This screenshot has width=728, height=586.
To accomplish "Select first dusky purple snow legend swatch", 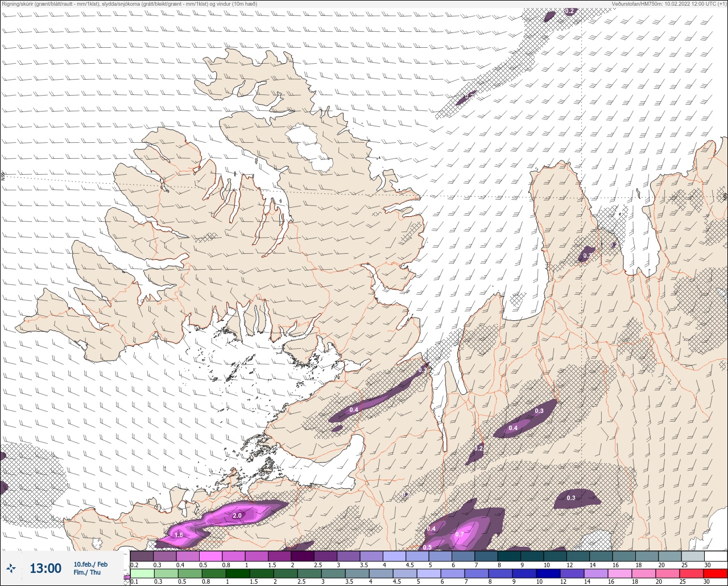I will [x=142, y=556].
